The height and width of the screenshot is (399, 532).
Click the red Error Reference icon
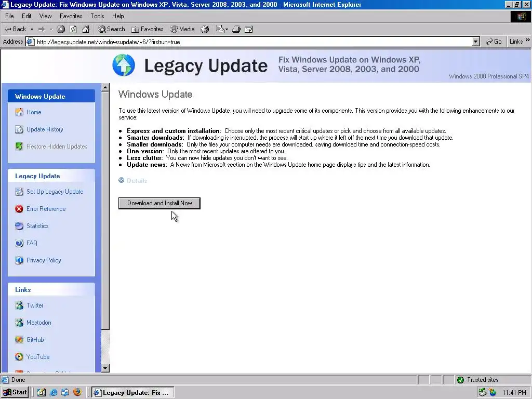point(19,209)
